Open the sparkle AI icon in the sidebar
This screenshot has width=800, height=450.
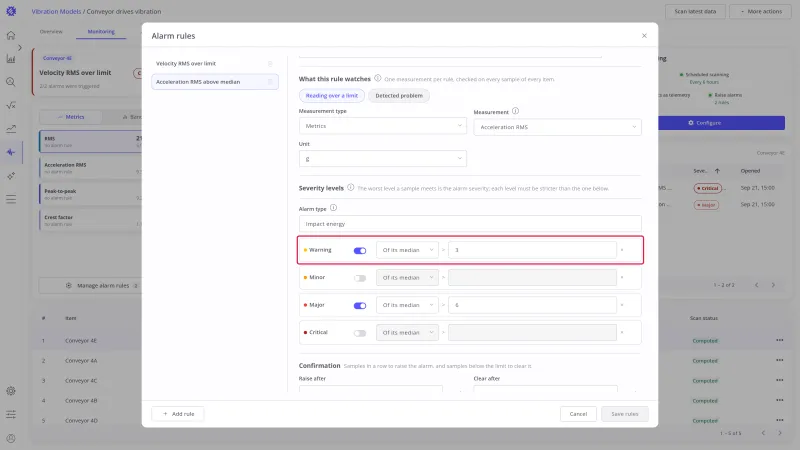(x=11, y=176)
